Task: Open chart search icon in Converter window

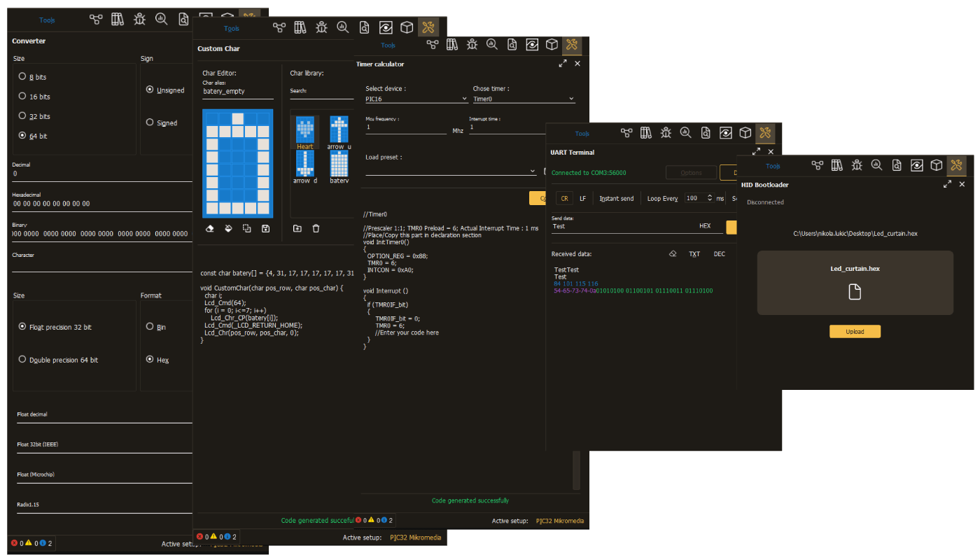Action: pos(162,20)
